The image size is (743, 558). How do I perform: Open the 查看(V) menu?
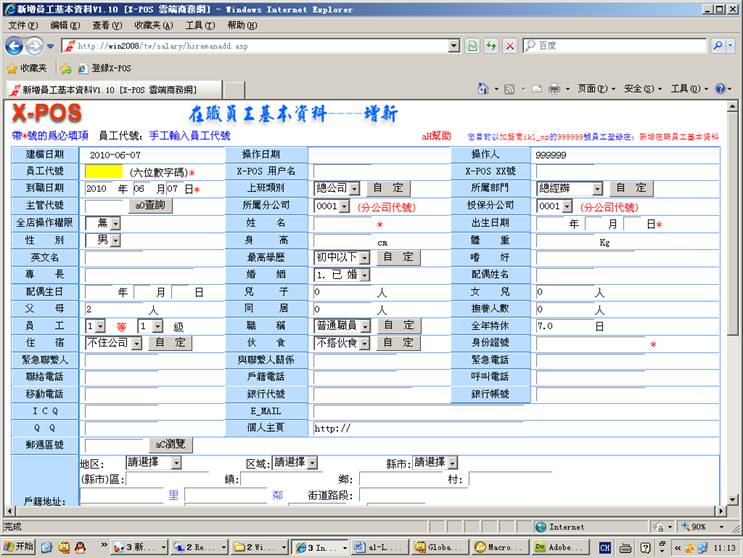pyautogui.click(x=107, y=25)
